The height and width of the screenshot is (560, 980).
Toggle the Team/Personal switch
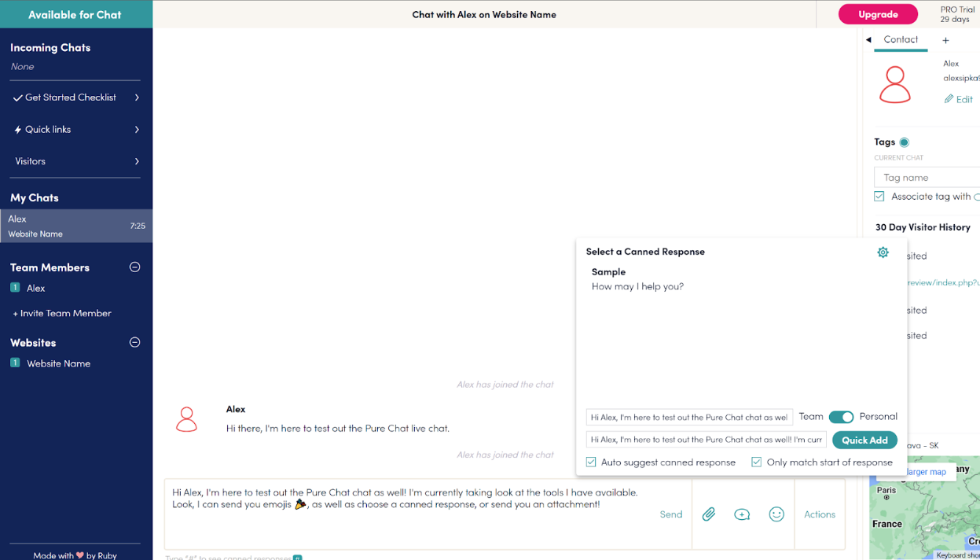pyautogui.click(x=841, y=417)
